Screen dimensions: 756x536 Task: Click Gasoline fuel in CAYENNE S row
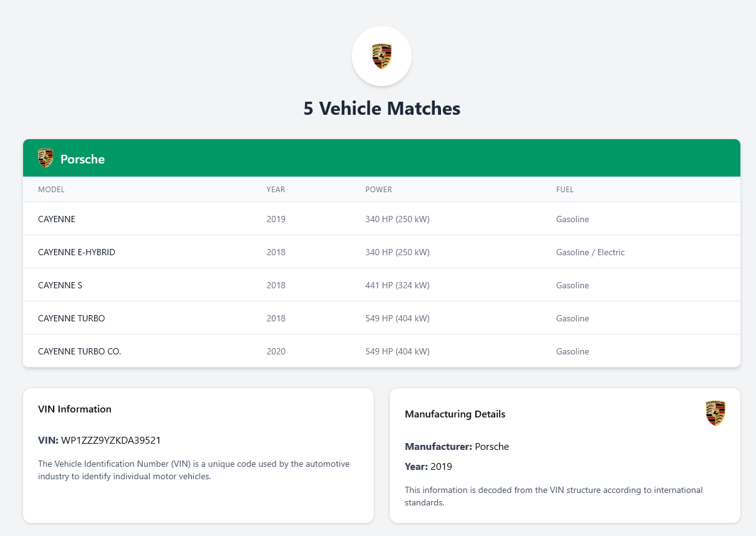tap(573, 285)
